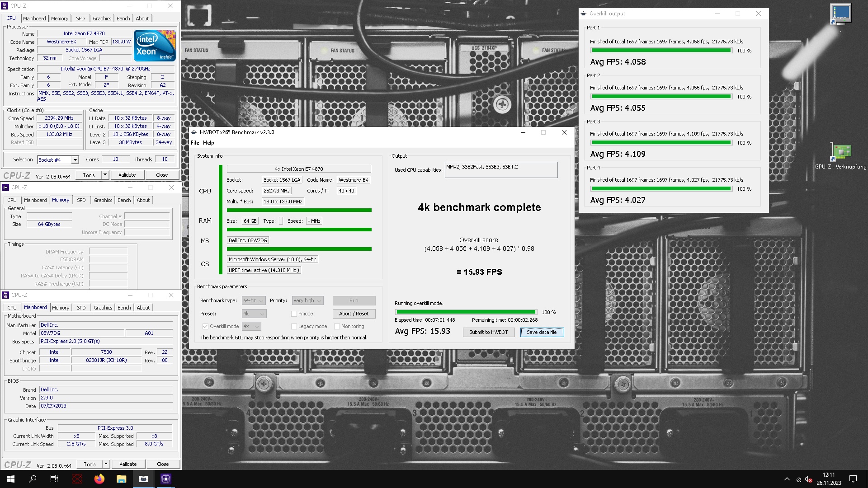Screen dimensions: 868x488
Task: Toggle Legacy mode checkbox
Action: click(294, 326)
